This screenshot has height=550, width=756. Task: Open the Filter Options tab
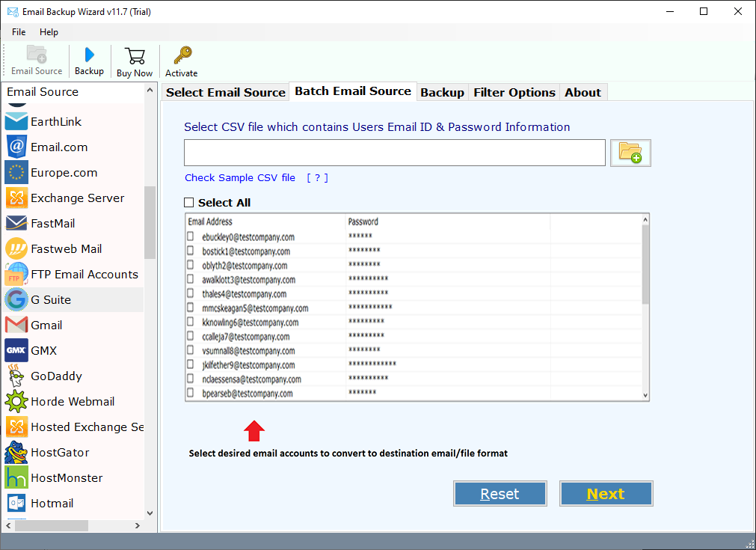tap(514, 92)
